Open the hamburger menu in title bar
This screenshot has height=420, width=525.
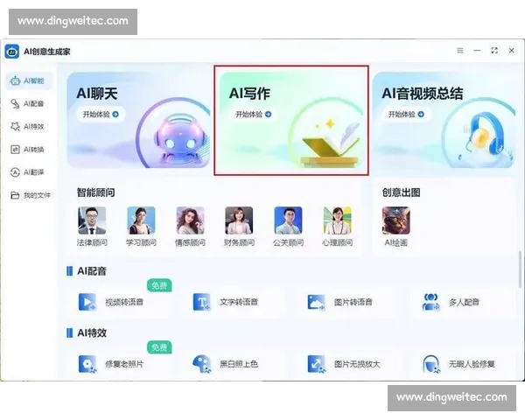click(x=460, y=51)
